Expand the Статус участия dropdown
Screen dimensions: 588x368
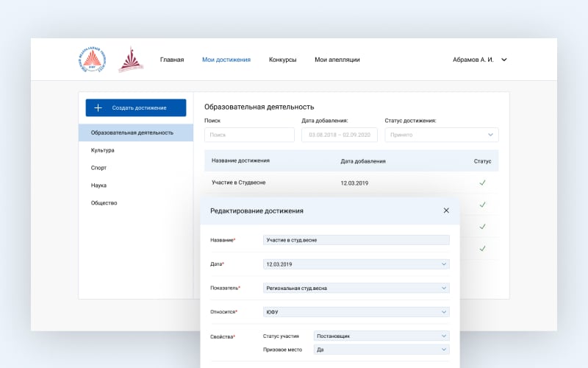[381, 336]
